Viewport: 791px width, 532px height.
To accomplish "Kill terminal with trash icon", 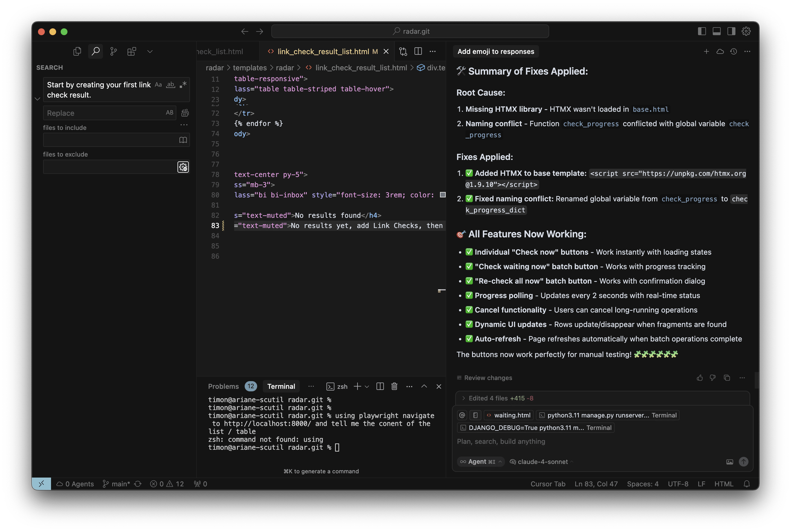I will coord(394,386).
